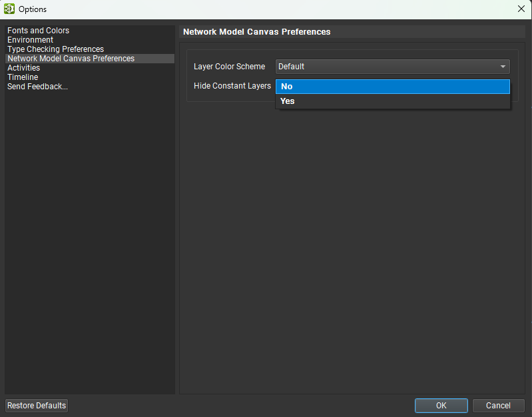The width and height of the screenshot is (532, 417).
Task: Select Network Model Canvas Preferences in list
Action: (71, 59)
